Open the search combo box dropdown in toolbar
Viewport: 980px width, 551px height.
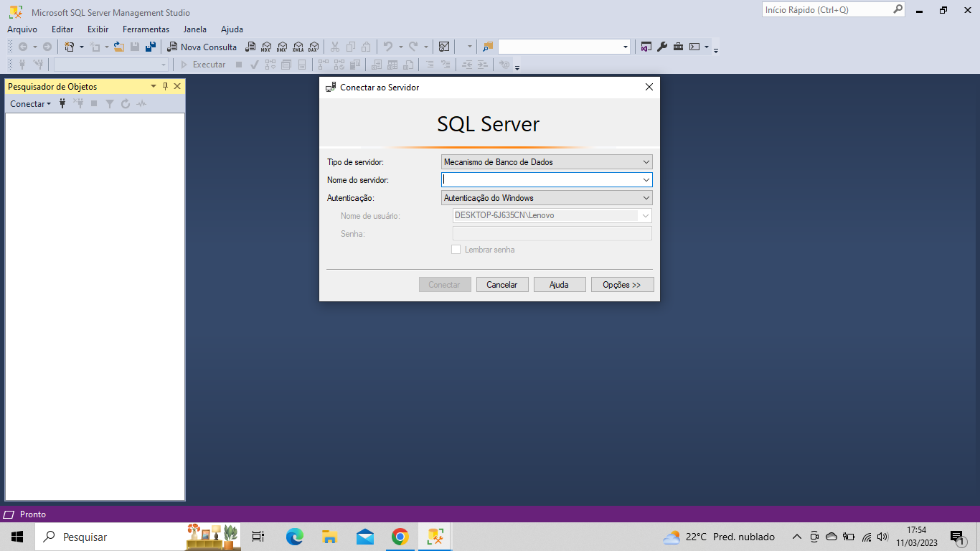coord(626,47)
